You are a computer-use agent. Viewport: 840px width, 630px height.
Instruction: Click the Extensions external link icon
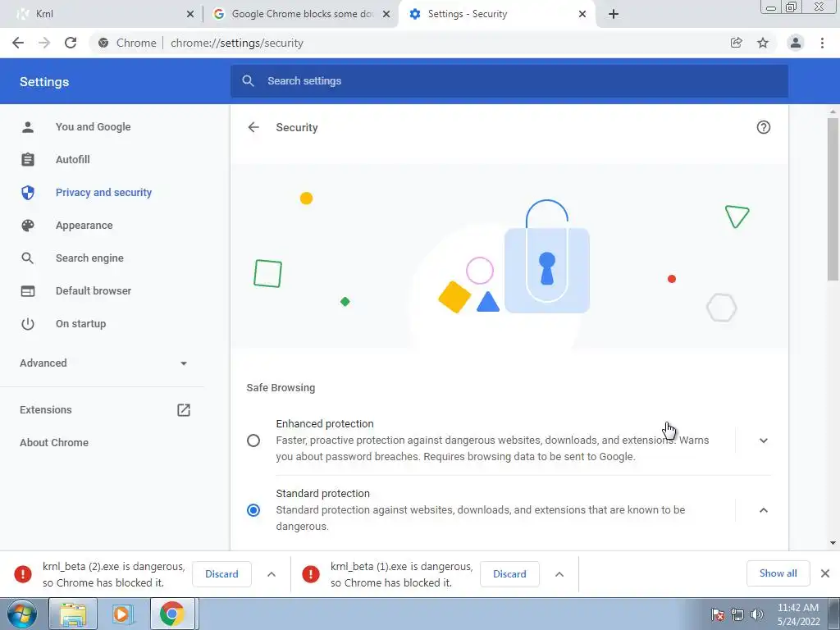point(183,410)
